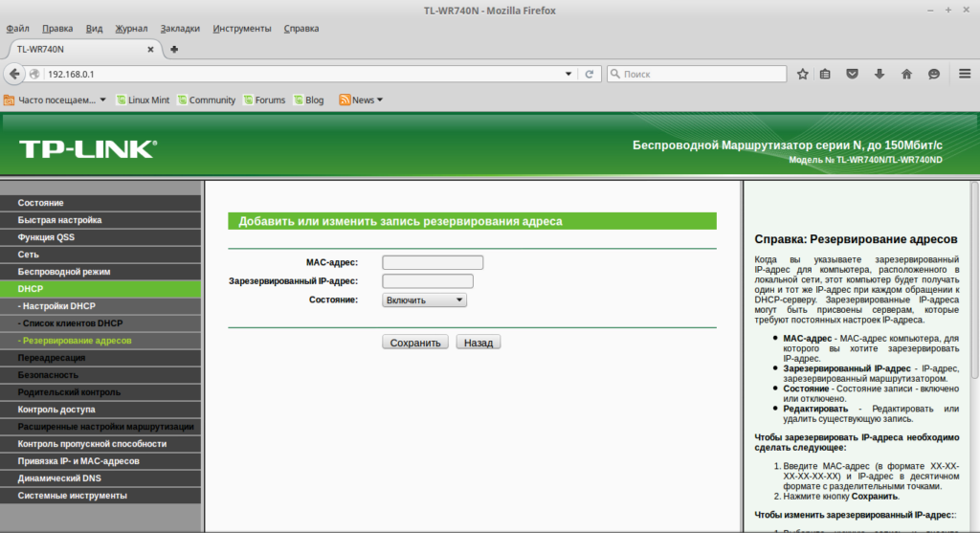Viewport: 980px width, 533px height.
Task: Open Контроль доступа sidebar item
Action: point(100,410)
